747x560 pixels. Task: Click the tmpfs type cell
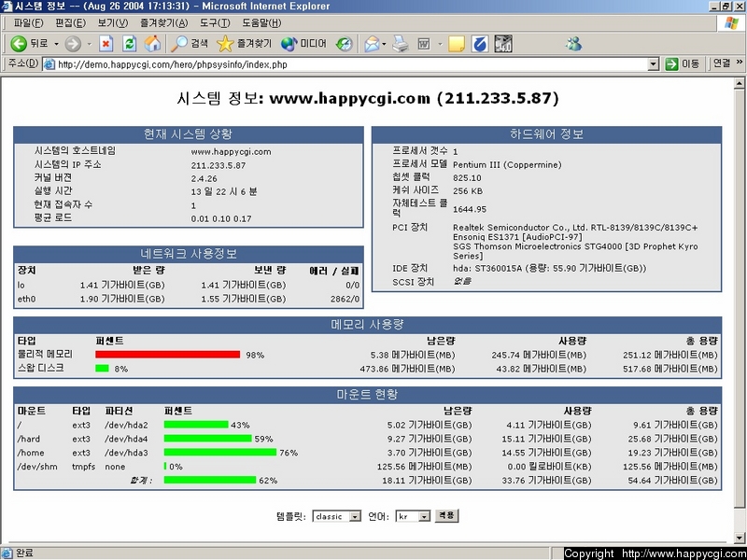pos(82,467)
